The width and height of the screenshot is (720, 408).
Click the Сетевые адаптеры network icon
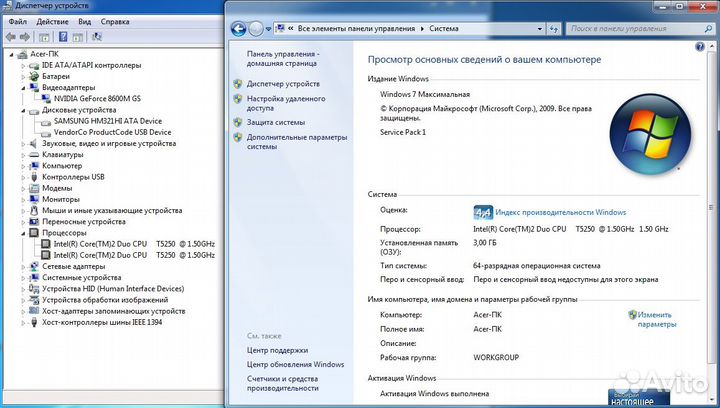coord(34,266)
